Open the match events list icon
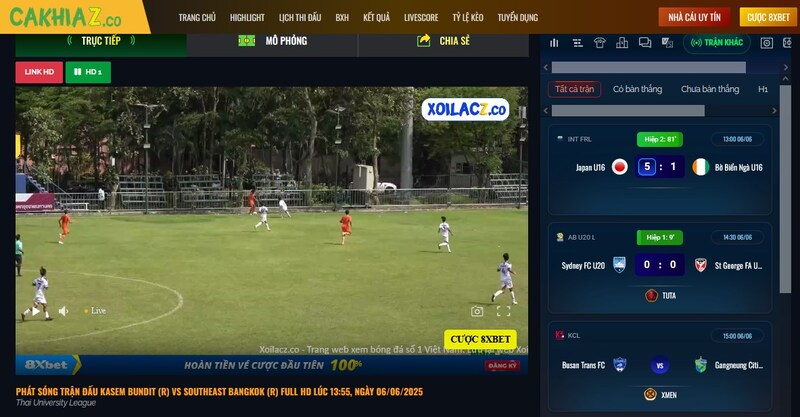The width and height of the screenshot is (800, 417). 578,43
